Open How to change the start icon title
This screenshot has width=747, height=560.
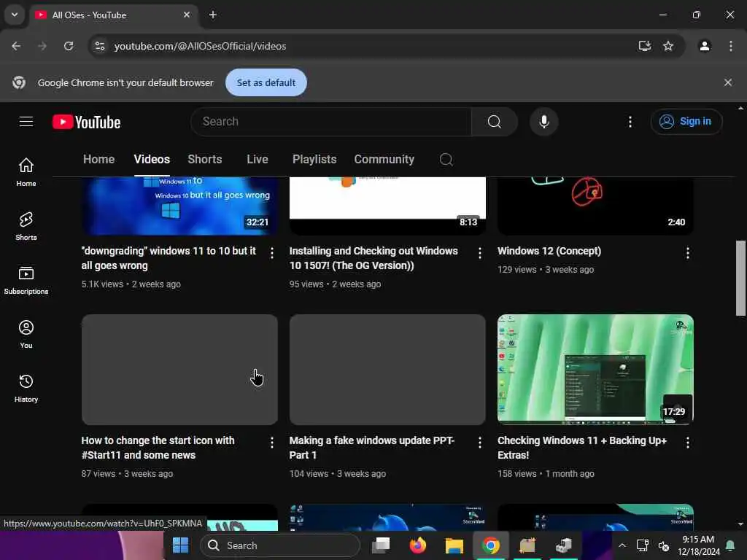[x=158, y=448]
